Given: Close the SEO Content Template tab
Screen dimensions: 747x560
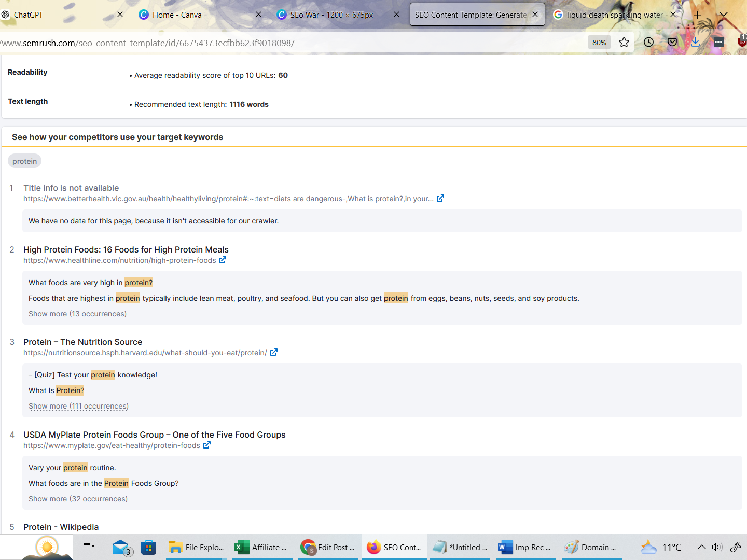Looking at the screenshot, I should point(535,15).
